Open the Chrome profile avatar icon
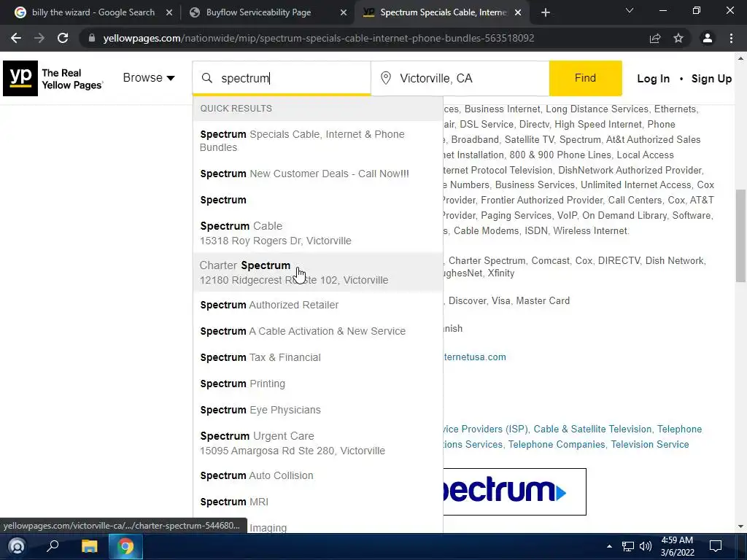This screenshot has height=560, width=747. pyautogui.click(x=708, y=38)
